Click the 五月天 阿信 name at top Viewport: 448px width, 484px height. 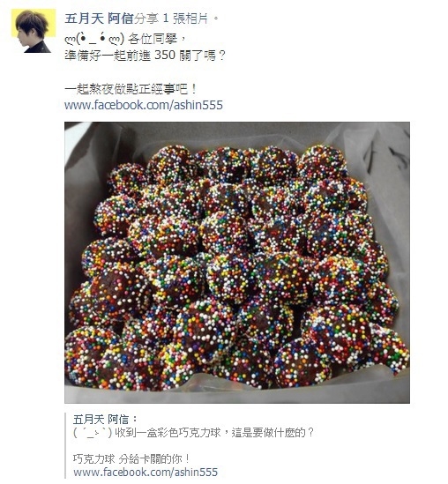[x=99, y=19]
